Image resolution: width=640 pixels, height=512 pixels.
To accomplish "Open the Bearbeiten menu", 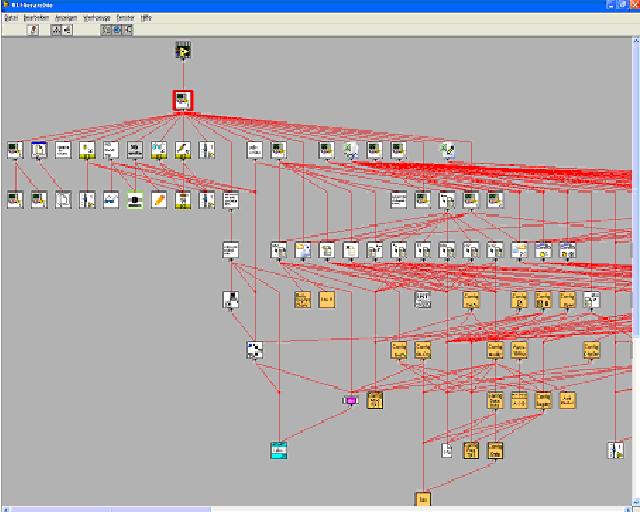I will (36, 18).
